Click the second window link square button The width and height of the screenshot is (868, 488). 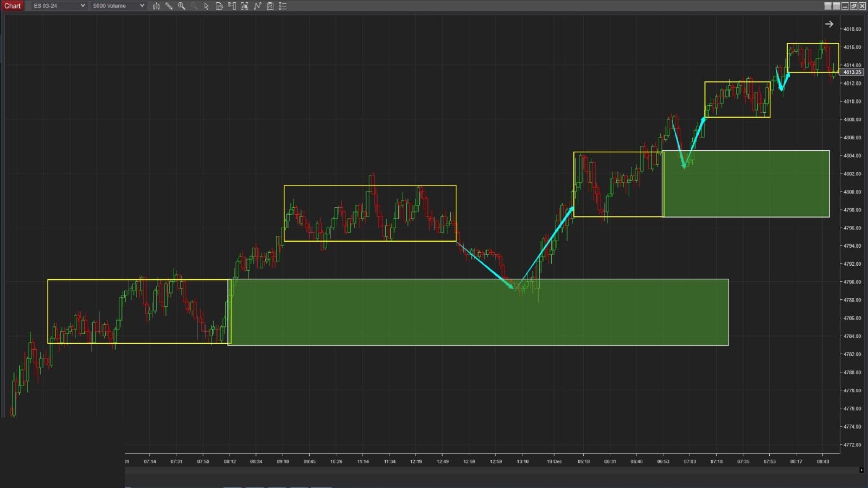pyautogui.click(x=837, y=6)
